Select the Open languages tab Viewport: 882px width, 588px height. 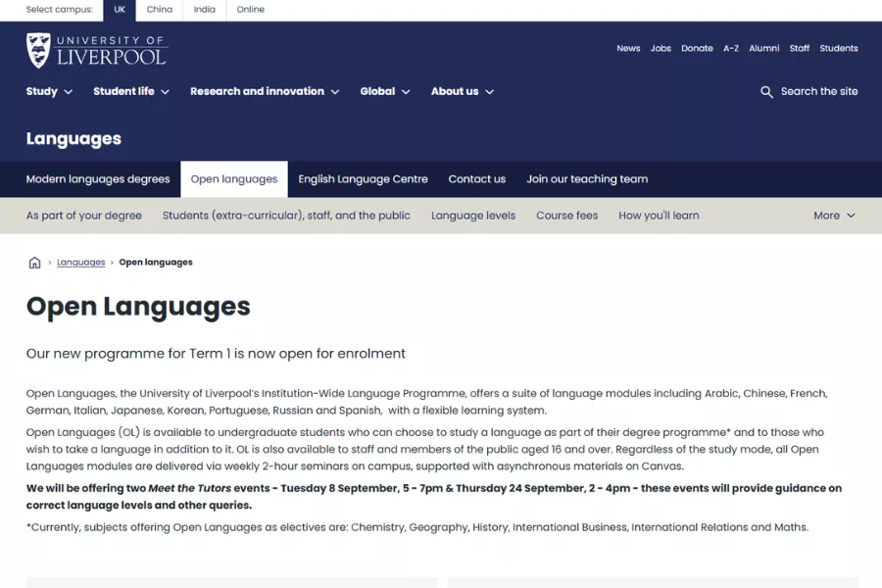(x=234, y=179)
